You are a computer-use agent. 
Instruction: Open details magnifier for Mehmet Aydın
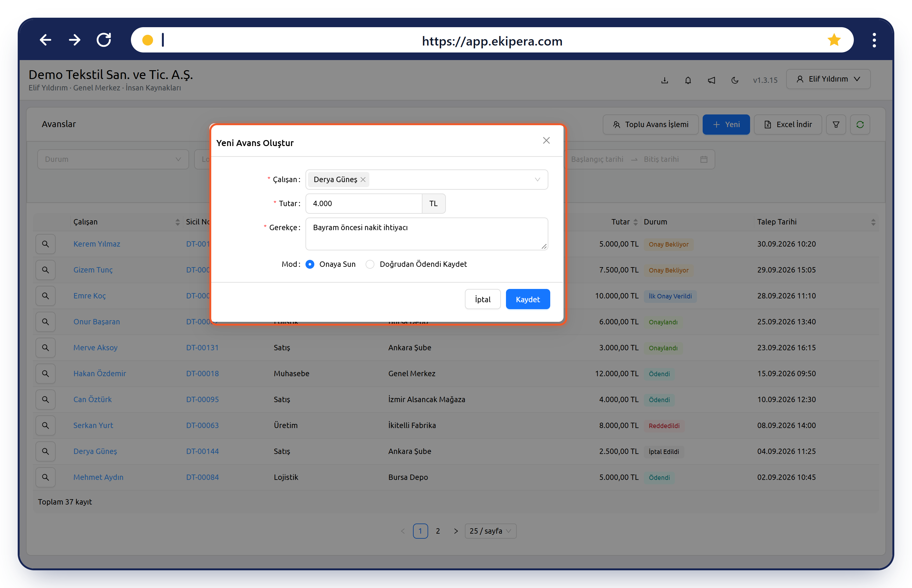46,477
